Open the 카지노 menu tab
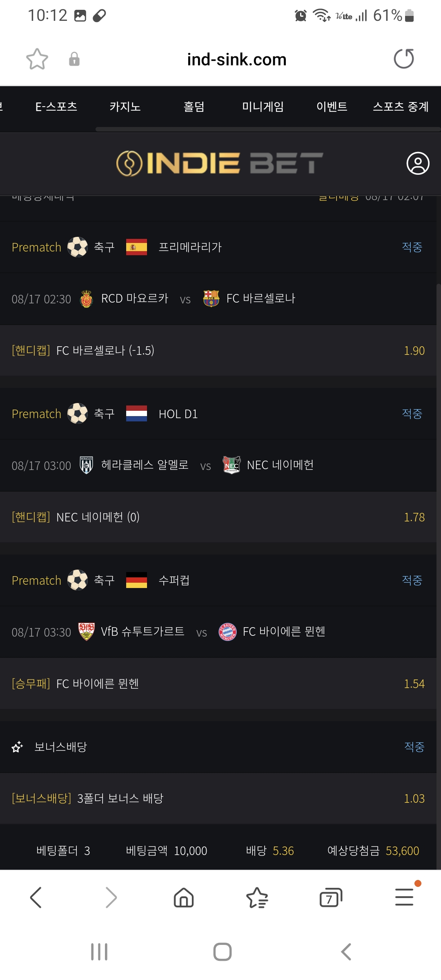 [x=125, y=107]
